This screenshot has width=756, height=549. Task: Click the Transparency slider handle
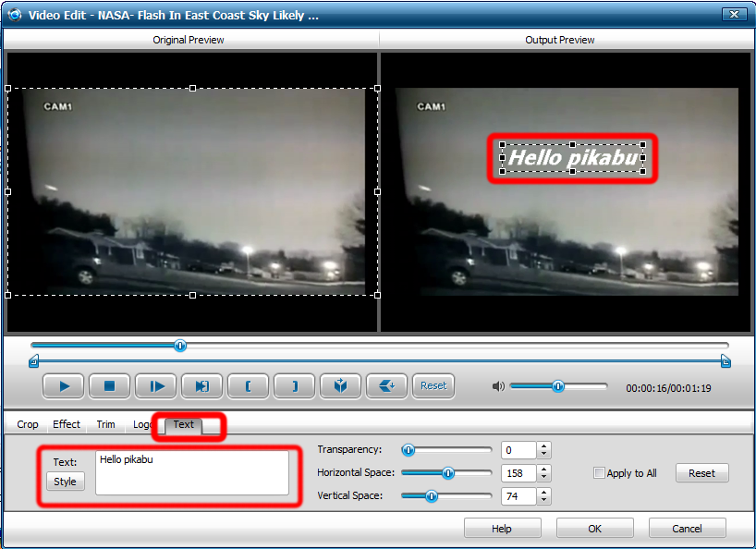point(408,450)
